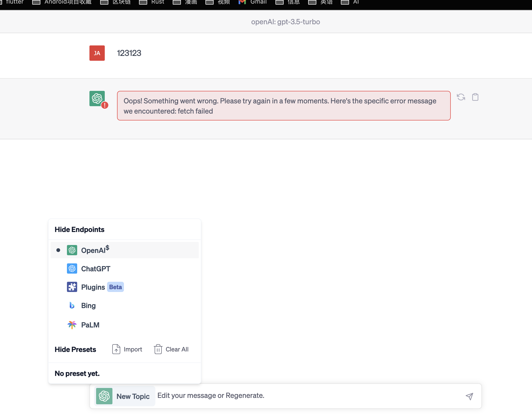Choose the PaLM endpoint icon
Viewport: 532px width, 415px height.
point(72,325)
